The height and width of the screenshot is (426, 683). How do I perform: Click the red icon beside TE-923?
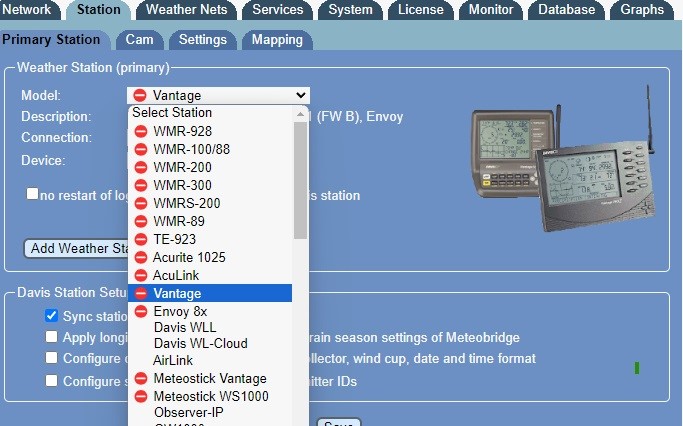coord(141,239)
